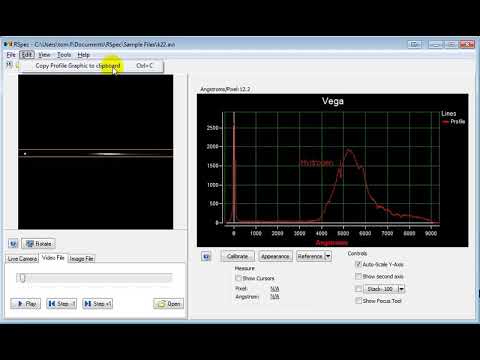The width and height of the screenshot is (480, 360).
Task: Click the first toolbar icon below File menu
Action: (x=9, y=65)
